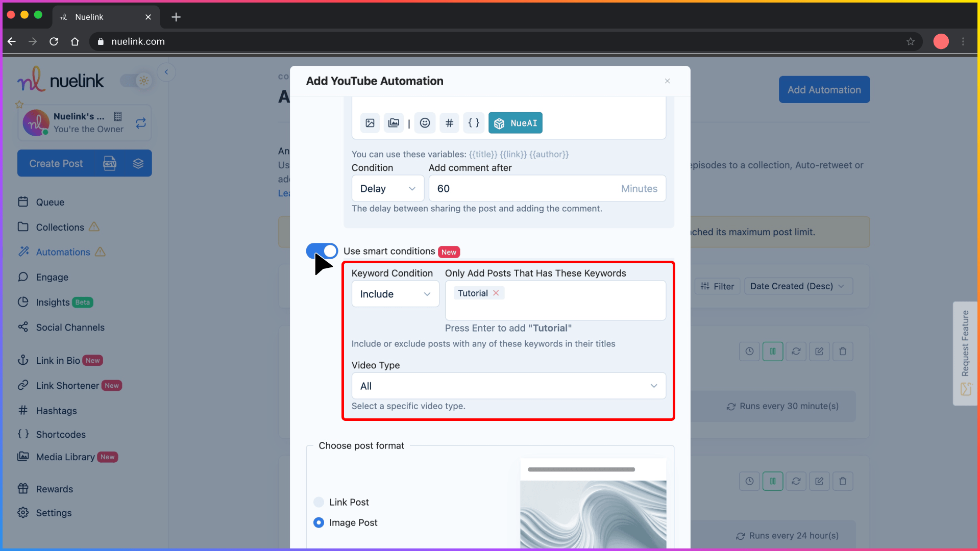980x551 pixels.
Task: Edit the automation running every 24 hours
Action: 819,481
